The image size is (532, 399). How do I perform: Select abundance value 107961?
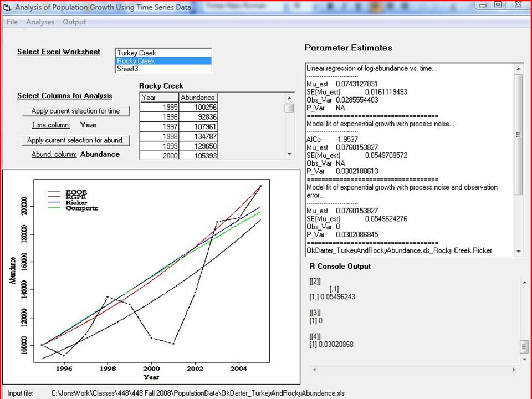198,126
